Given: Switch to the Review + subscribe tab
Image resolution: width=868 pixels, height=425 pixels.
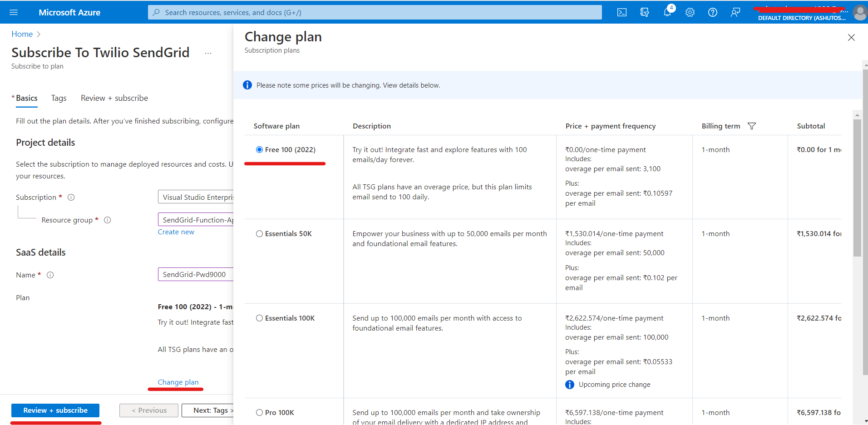Looking at the screenshot, I should pyautogui.click(x=114, y=98).
